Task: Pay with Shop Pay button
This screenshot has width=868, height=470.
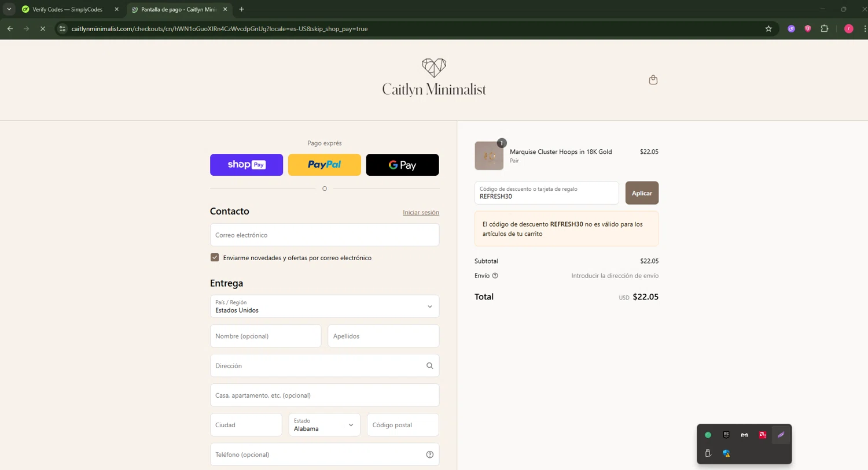Action: 247,165
